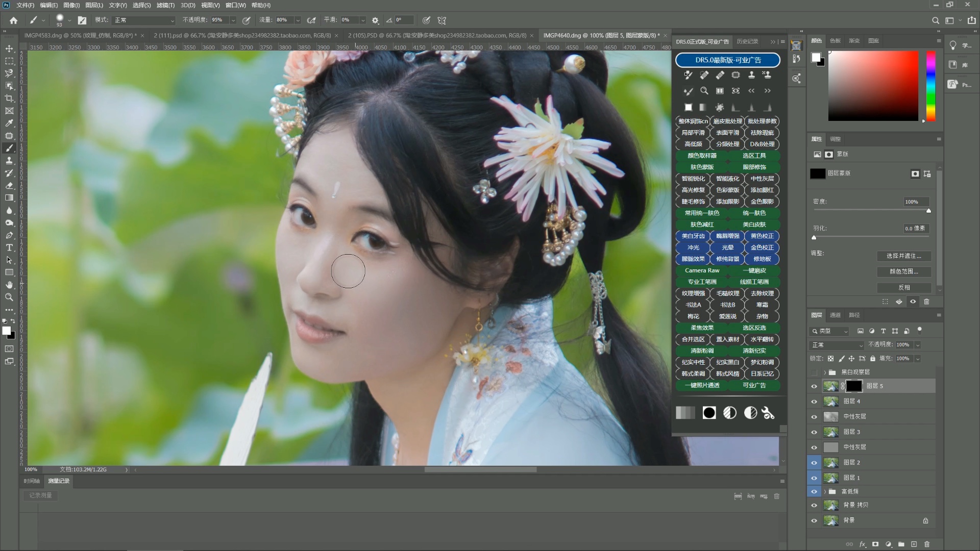The height and width of the screenshot is (551, 980).
Task: Open the 滤镜(T) menu
Action: 165,5
